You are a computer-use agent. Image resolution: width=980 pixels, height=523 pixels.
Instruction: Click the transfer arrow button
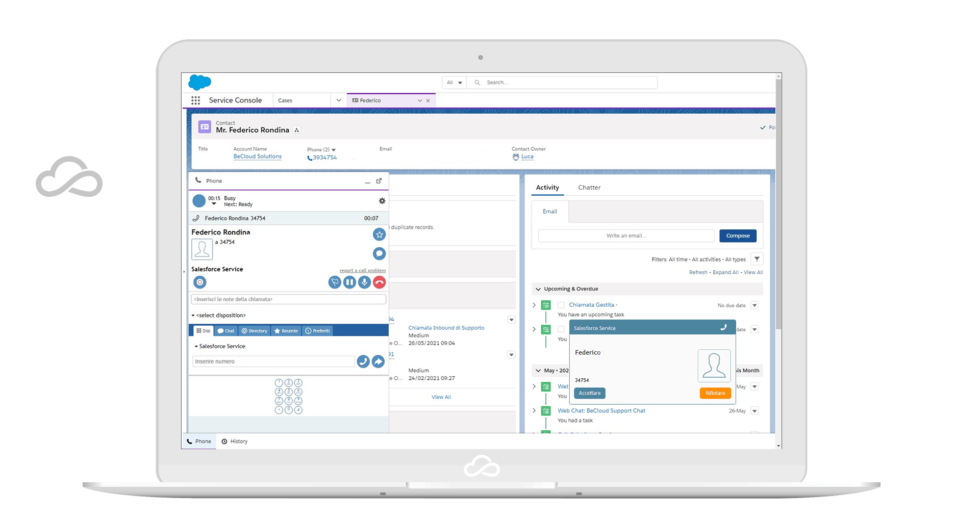pyautogui.click(x=378, y=361)
